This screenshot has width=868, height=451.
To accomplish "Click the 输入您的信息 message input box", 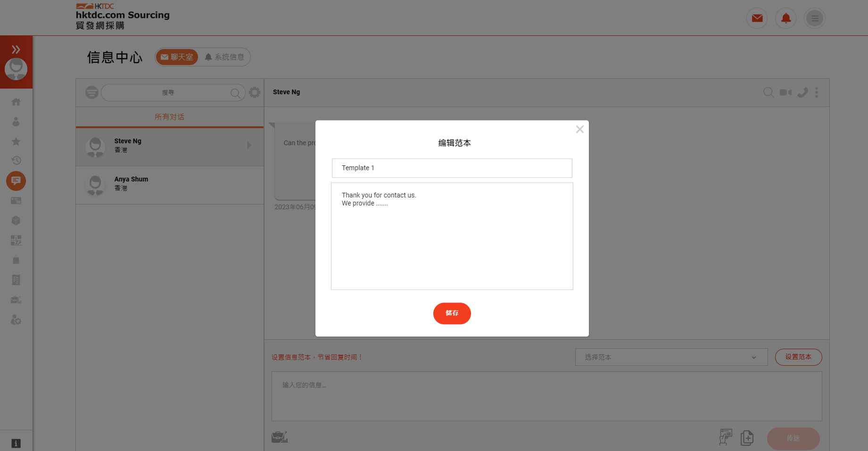I will (547, 396).
